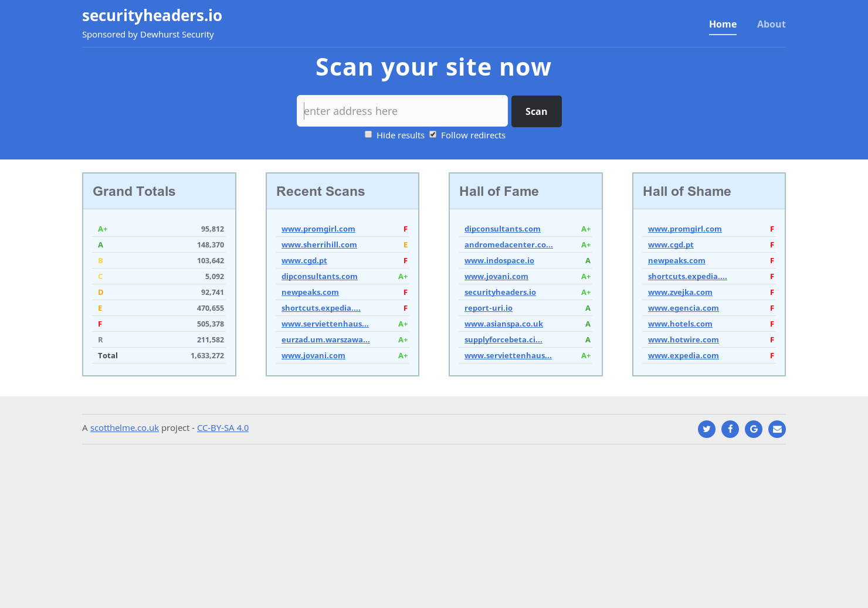The width and height of the screenshot is (868, 608).
Task: Open the Google social icon
Action: (754, 429)
